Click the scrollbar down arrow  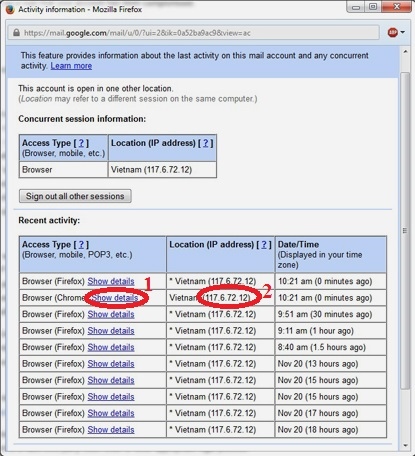pyautogui.click(x=405, y=445)
